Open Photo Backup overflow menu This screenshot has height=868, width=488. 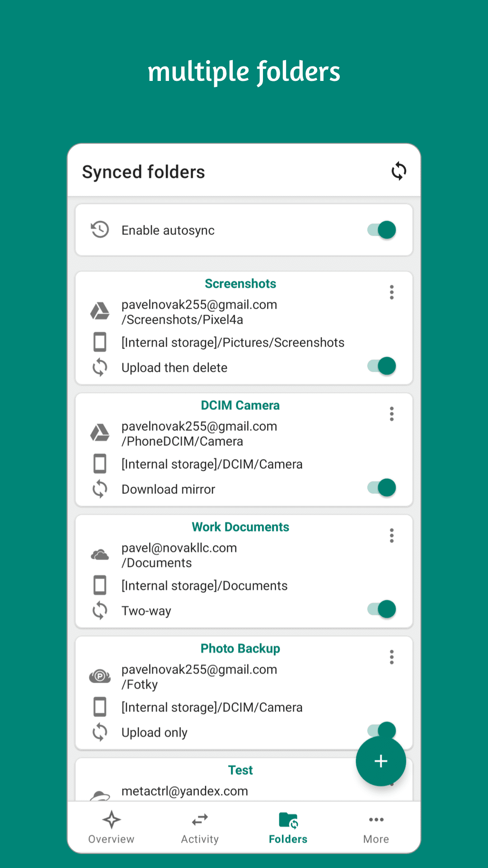pyautogui.click(x=392, y=657)
